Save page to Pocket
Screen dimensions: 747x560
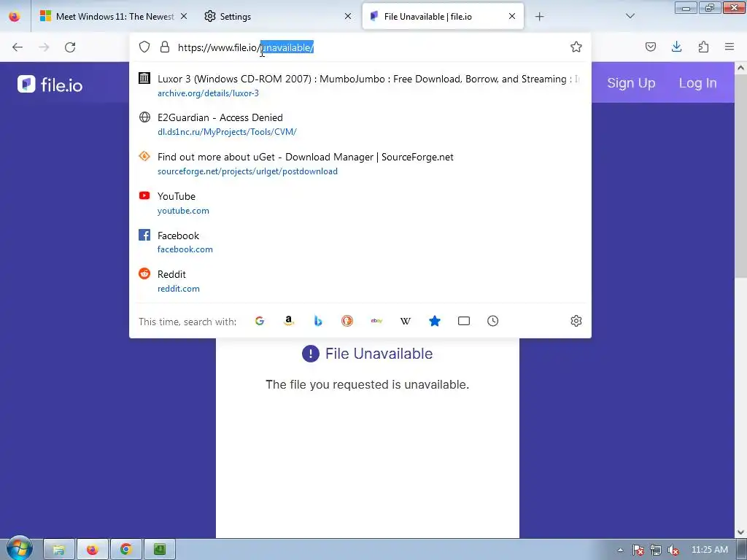tap(651, 47)
